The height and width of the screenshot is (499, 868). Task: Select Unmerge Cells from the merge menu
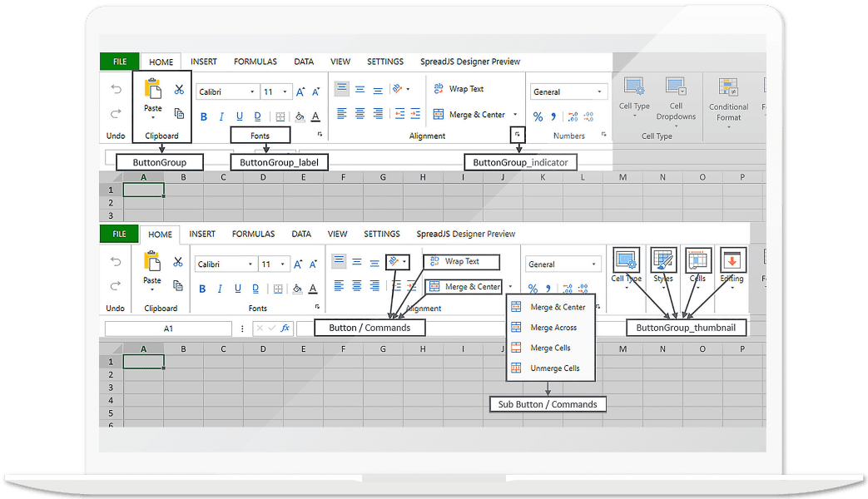click(x=554, y=368)
